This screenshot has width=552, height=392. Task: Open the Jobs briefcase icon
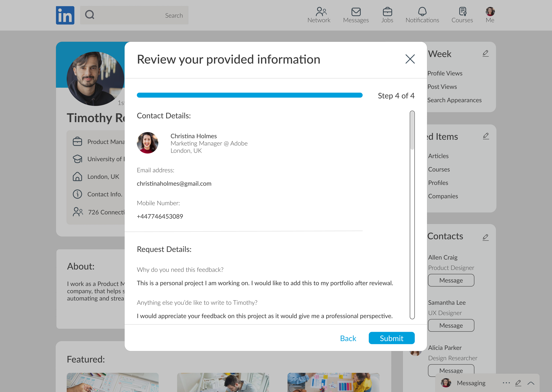point(387,12)
